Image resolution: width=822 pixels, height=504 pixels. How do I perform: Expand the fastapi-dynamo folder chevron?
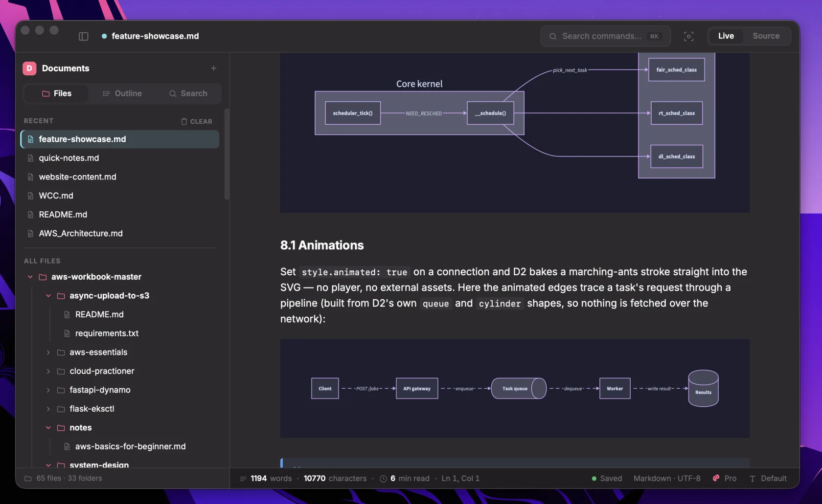click(x=48, y=390)
